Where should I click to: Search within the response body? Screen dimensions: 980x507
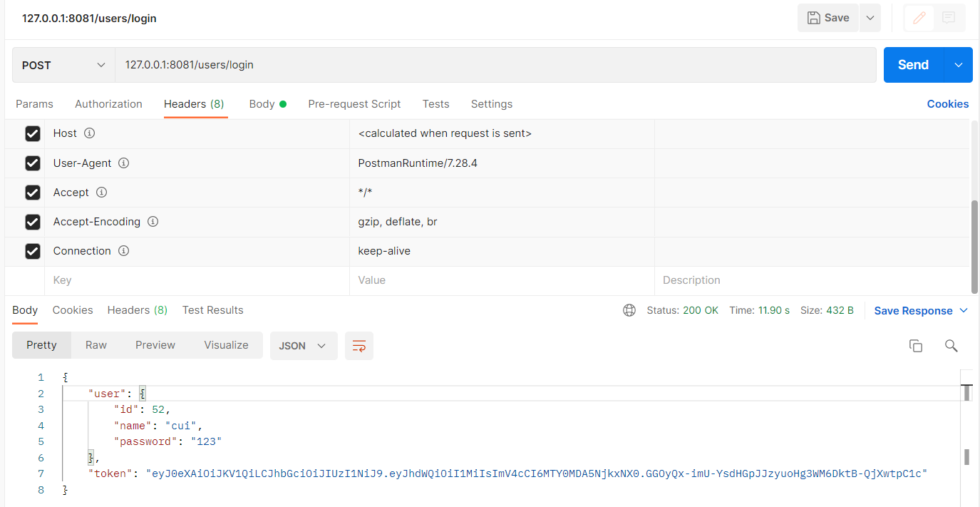(x=951, y=345)
